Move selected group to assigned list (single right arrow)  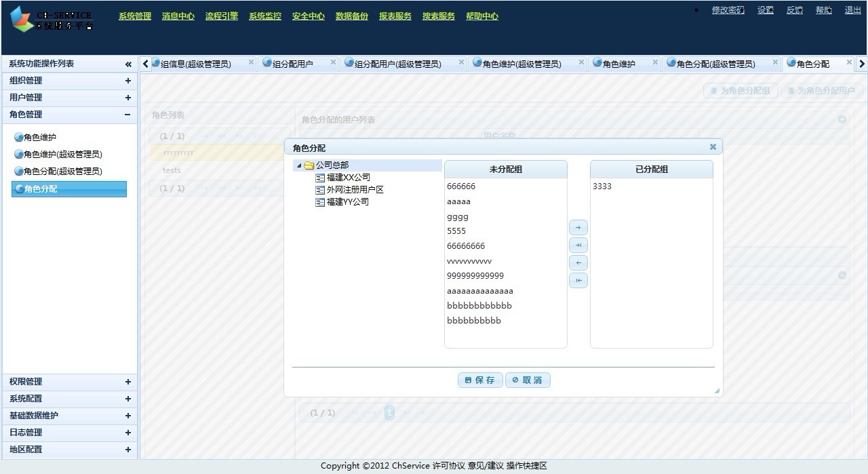pos(578,228)
